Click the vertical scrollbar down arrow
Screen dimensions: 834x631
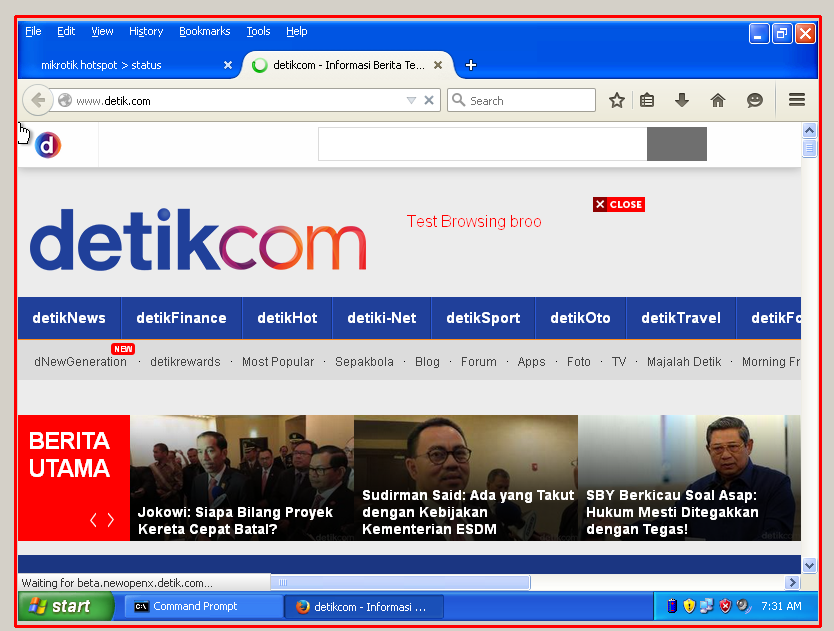(x=809, y=566)
